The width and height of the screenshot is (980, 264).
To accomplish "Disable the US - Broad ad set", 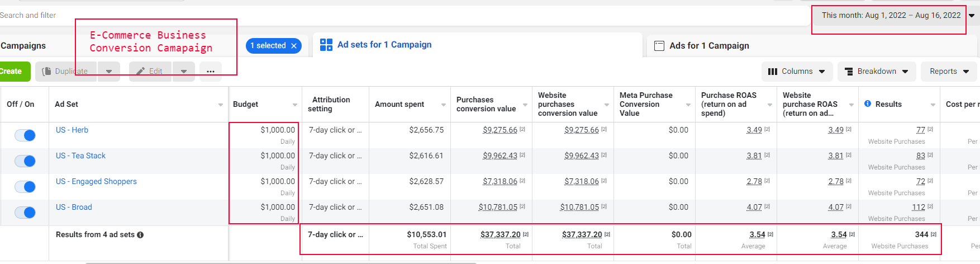I will click(25, 213).
